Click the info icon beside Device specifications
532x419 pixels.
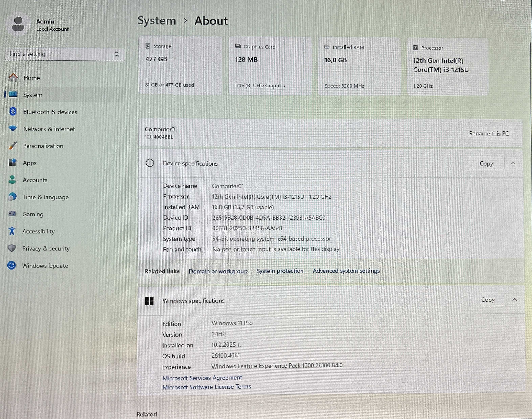coord(150,163)
